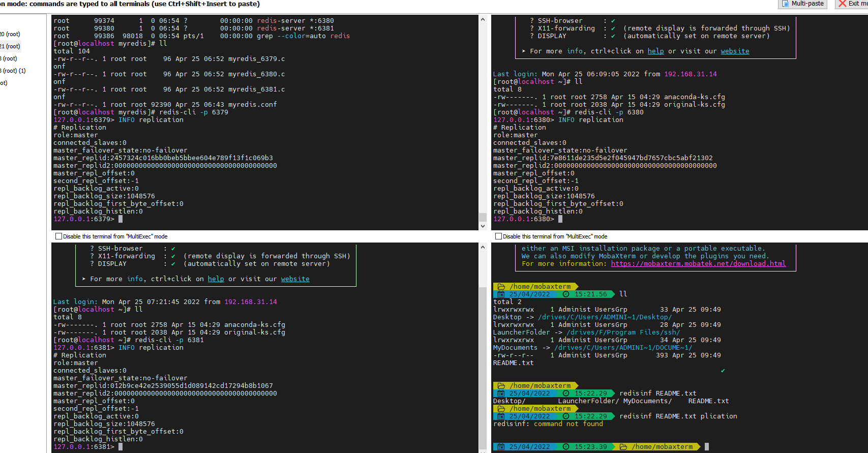Screen dimensions: 868x453
Task: Click the file name 'myredis_6379.c'
Action: coord(257,59)
